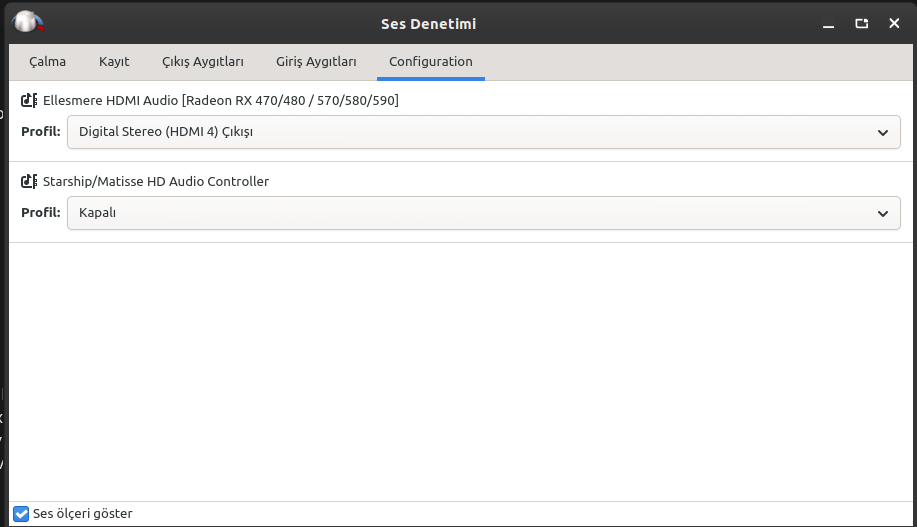This screenshot has width=917, height=527.
Task: Select the Giriş Aygıtları tab
Action: point(316,62)
